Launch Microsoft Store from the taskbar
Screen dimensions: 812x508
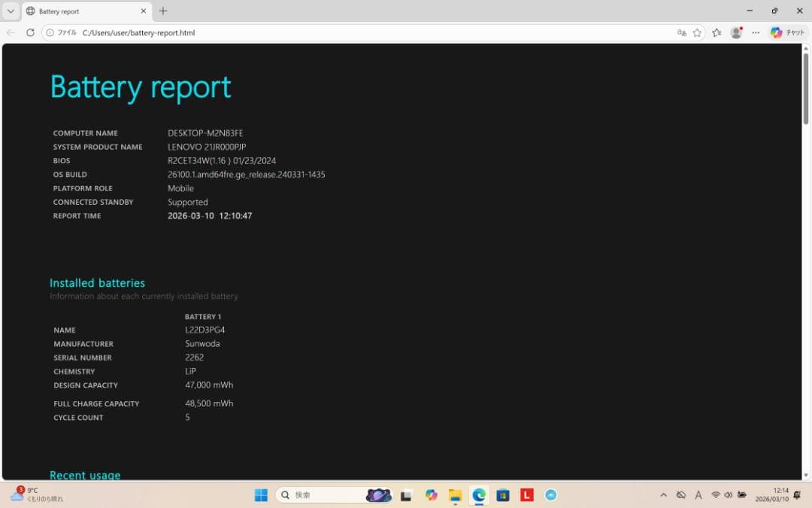pyautogui.click(x=503, y=494)
